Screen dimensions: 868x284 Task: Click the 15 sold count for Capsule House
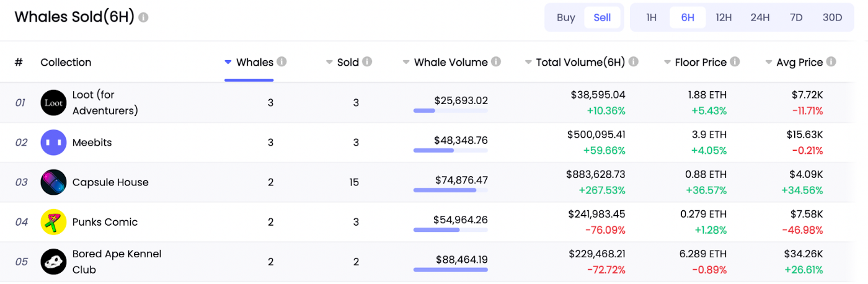[x=354, y=182]
